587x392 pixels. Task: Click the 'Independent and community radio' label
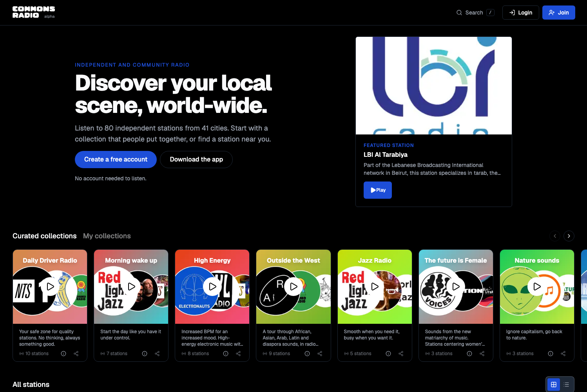click(x=132, y=65)
